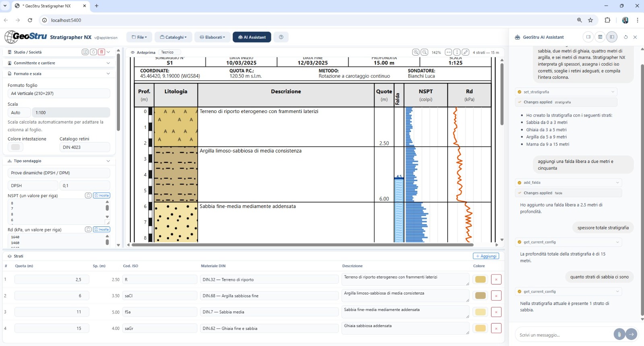Click the clipboard icon next to NSPT
The width and height of the screenshot is (644, 346).
[88, 196]
